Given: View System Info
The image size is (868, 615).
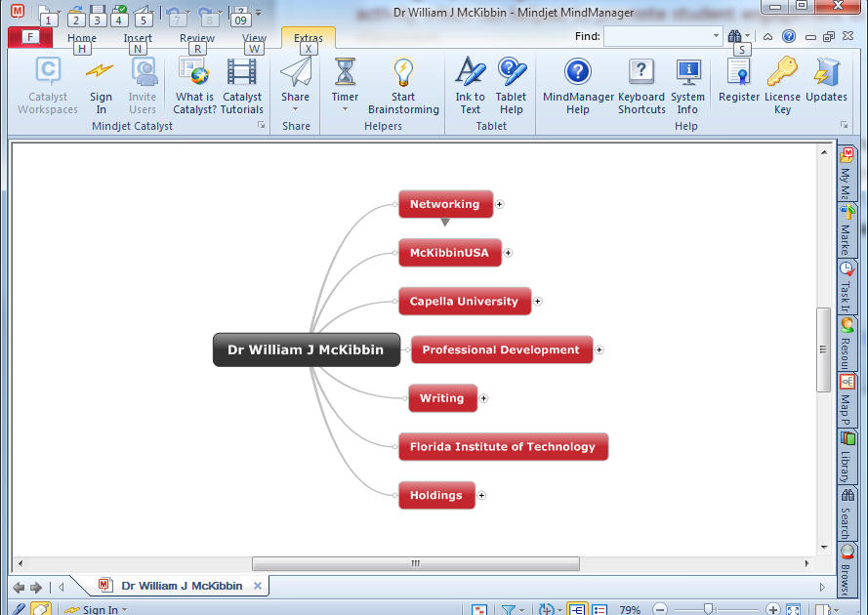Looking at the screenshot, I should click(688, 84).
